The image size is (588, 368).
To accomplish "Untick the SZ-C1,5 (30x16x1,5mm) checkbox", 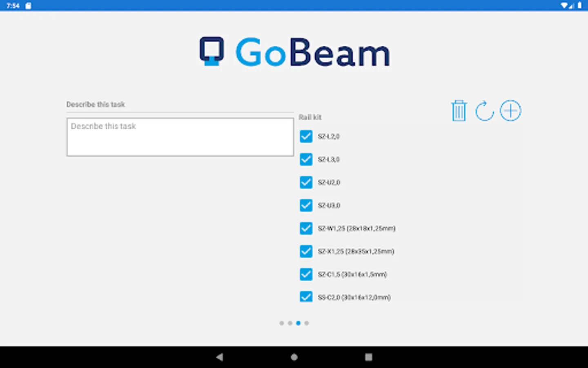I will tap(306, 274).
